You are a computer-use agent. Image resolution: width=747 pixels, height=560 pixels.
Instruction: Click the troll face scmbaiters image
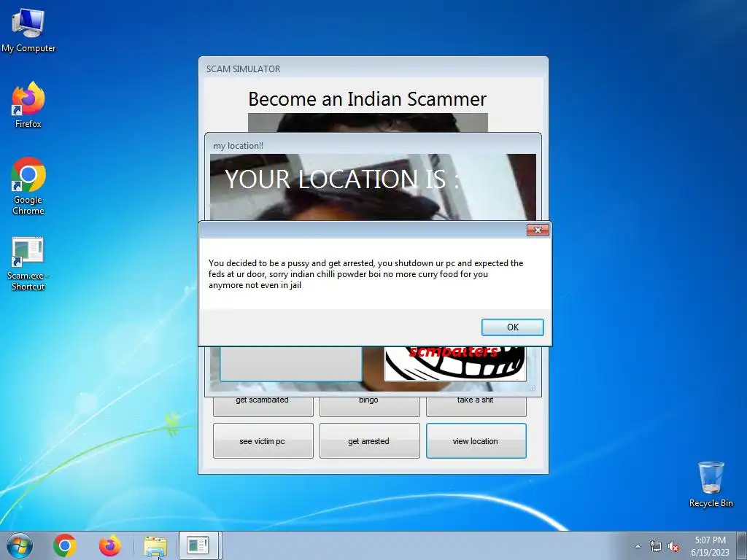pos(455,365)
